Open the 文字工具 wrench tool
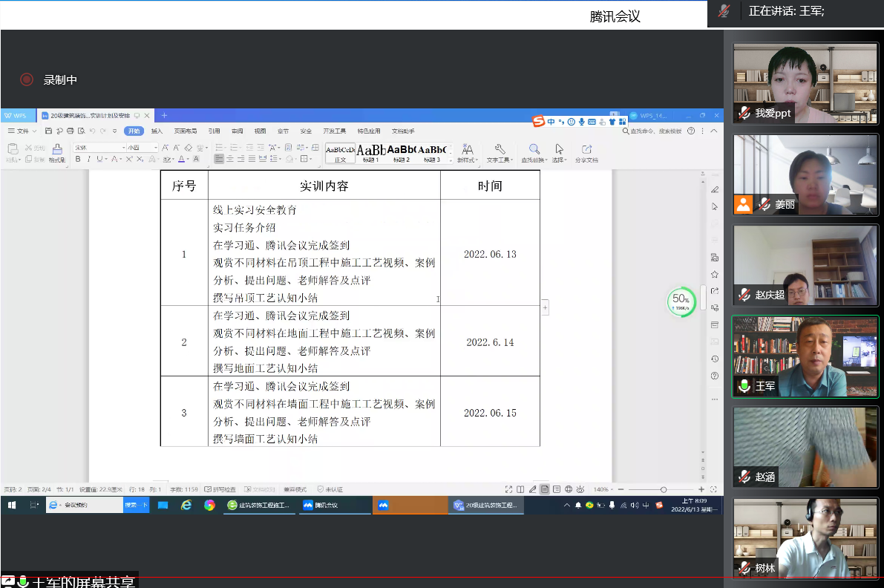This screenshot has height=588, width=884. click(500, 153)
